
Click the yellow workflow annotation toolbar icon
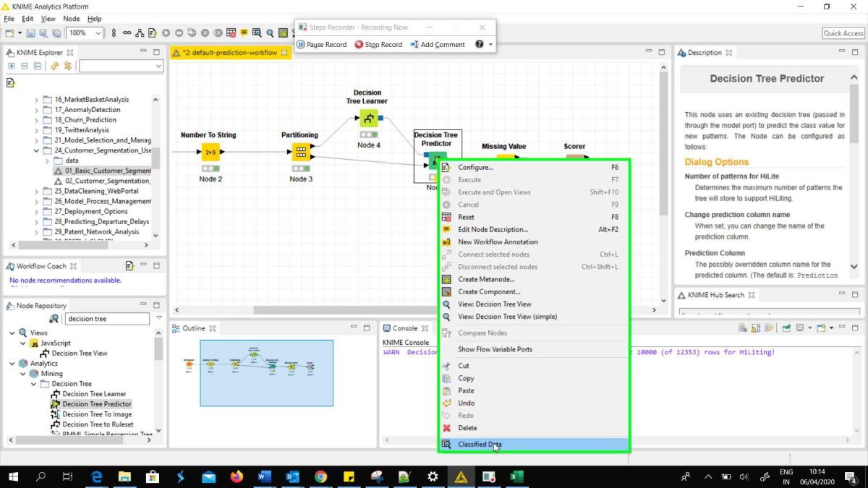pyautogui.click(x=244, y=33)
